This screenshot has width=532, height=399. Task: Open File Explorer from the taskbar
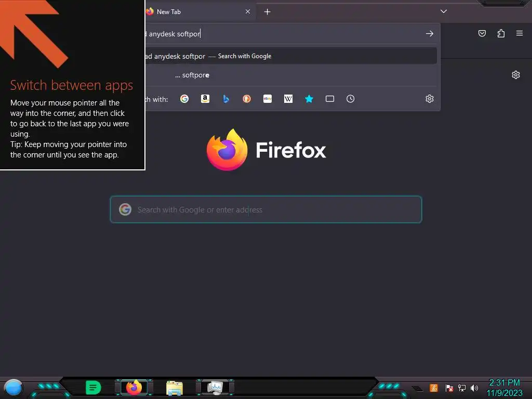175,388
